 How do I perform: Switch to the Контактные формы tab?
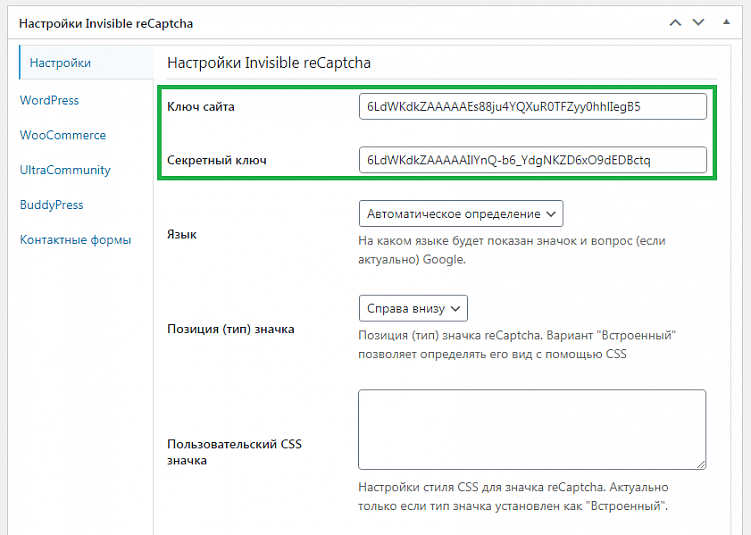point(75,240)
